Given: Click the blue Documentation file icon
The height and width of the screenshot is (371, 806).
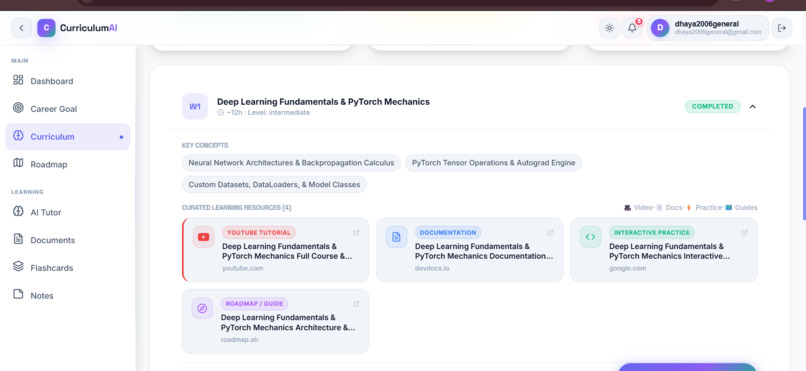Looking at the screenshot, I should 396,237.
